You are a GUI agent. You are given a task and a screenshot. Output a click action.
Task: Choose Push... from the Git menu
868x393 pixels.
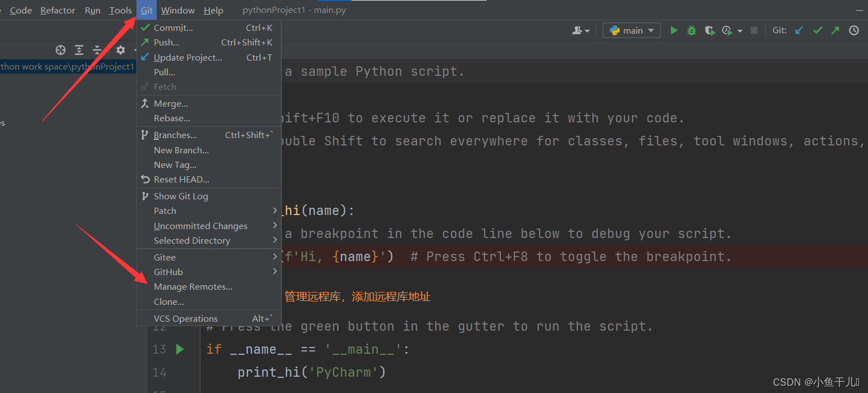tap(209, 42)
